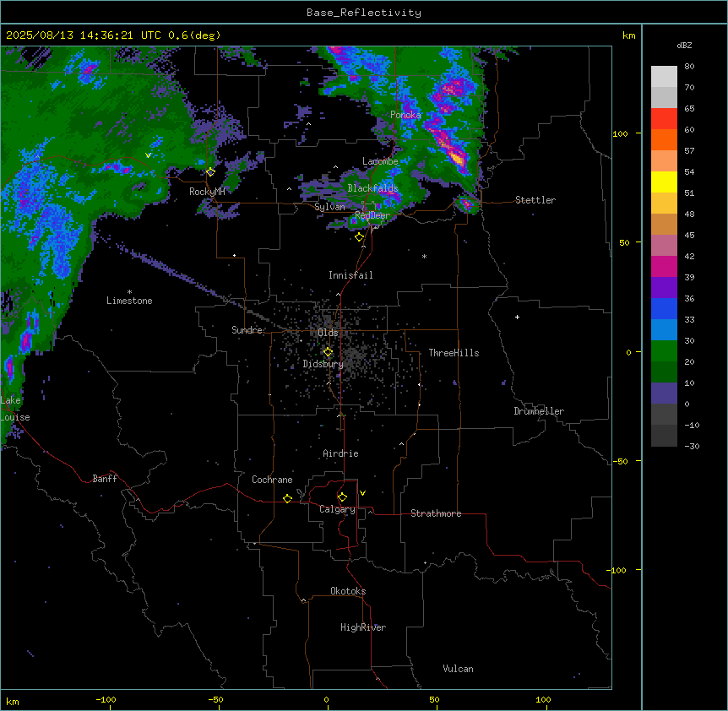The height and width of the screenshot is (711, 728).
Task: Click the HighRiver label
Action: pyautogui.click(x=363, y=627)
